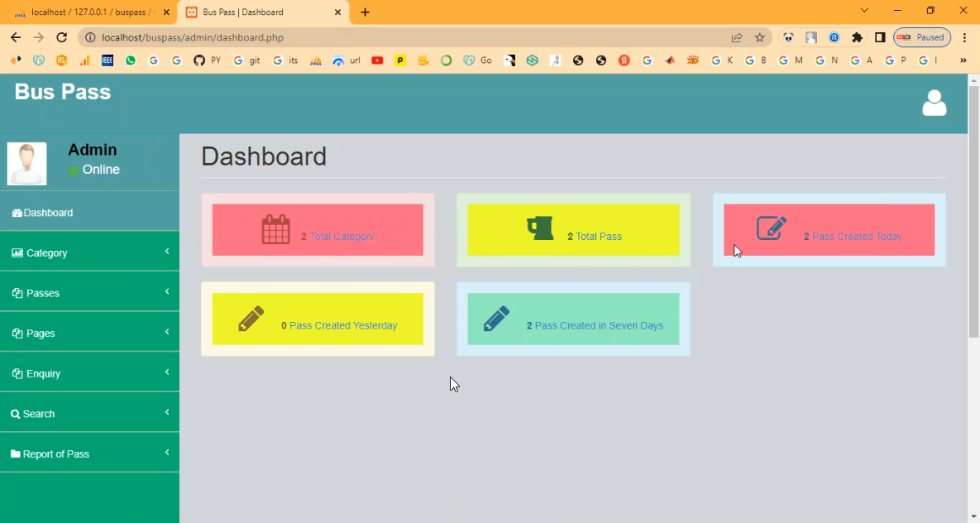The width and height of the screenshot is (980, 523).
Task: Open the GitHub PY bookmark
Action: 207,60
